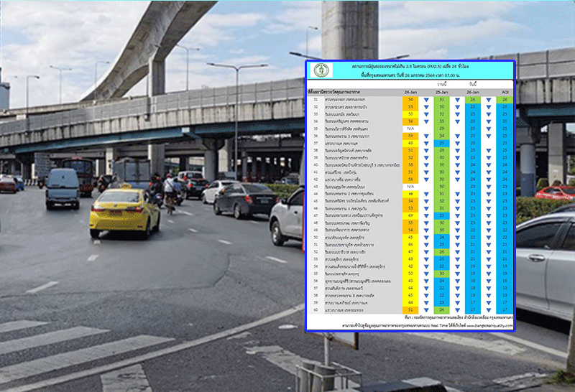Select the 26-Jan column header
575x392 pixels.
click(473, 92)
